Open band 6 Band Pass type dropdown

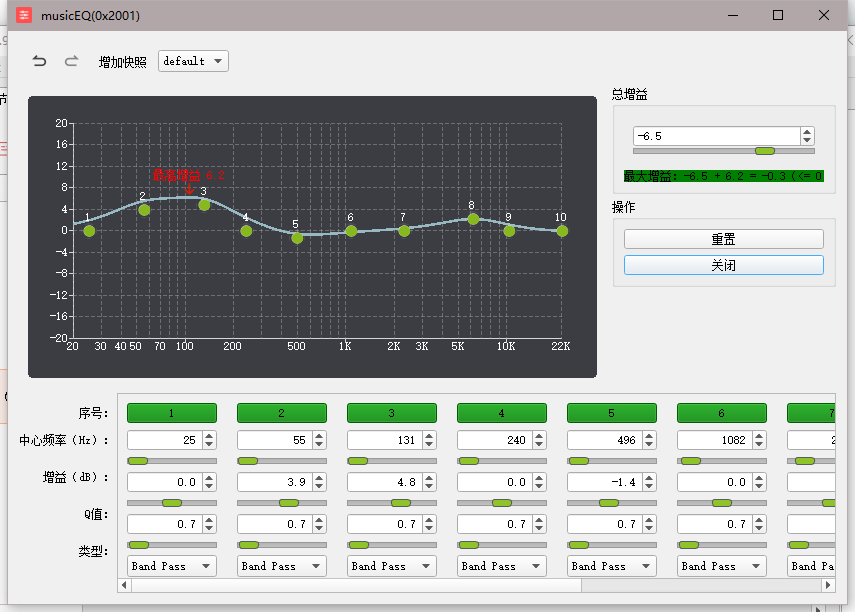click(722, 566)
